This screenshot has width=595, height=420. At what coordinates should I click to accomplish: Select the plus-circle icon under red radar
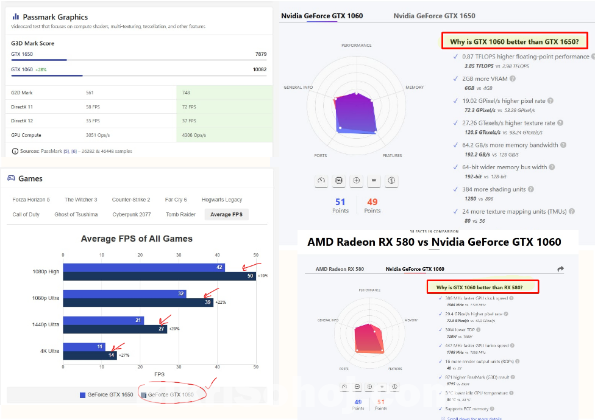tap(370, 387)
